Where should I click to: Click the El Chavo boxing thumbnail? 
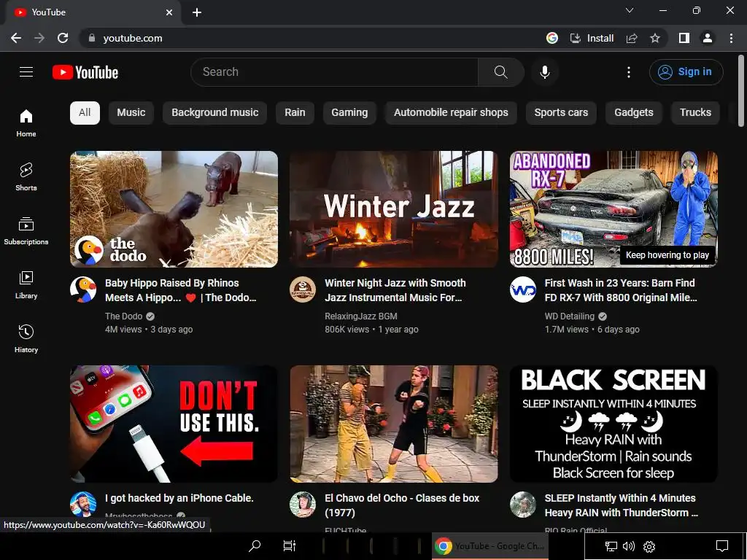click(394, 424)
